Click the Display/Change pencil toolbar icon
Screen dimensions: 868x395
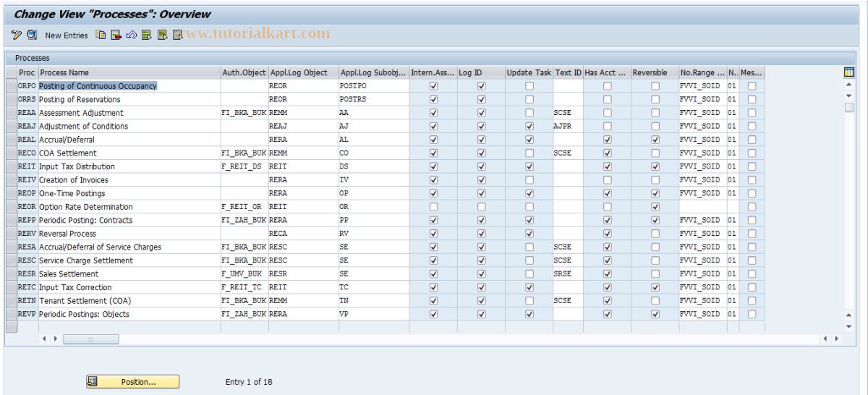click(17, 35)
